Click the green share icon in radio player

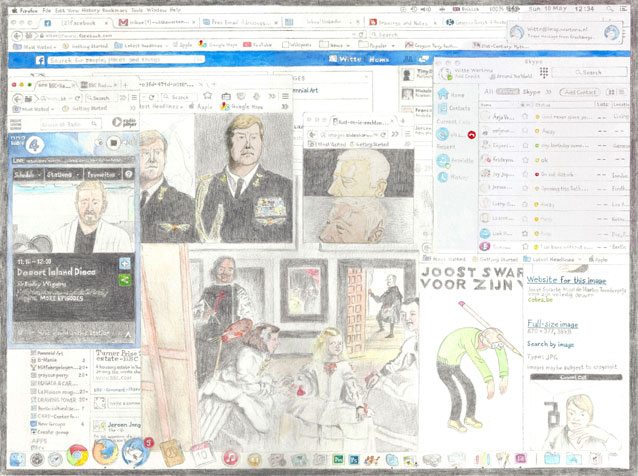pyautogui.click(x=125, y=280)
